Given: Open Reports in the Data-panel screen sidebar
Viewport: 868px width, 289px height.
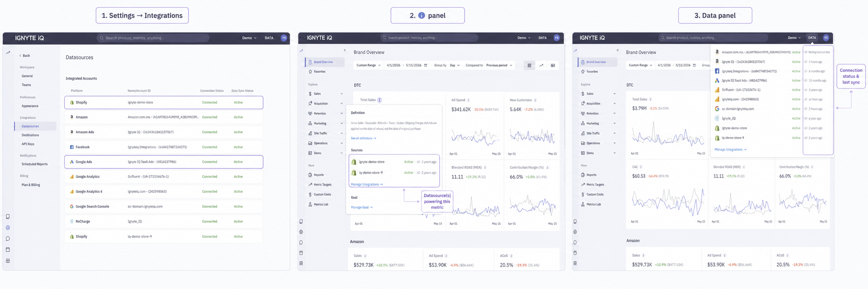Looking at the screenshot, I should 591,175.
